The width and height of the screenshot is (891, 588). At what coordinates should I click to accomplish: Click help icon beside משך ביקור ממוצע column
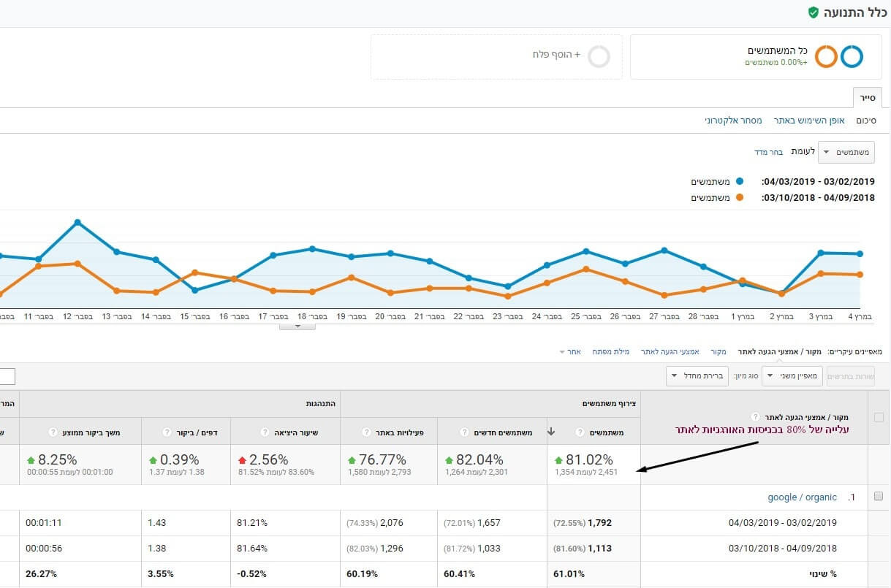click(x=51, y=432)
